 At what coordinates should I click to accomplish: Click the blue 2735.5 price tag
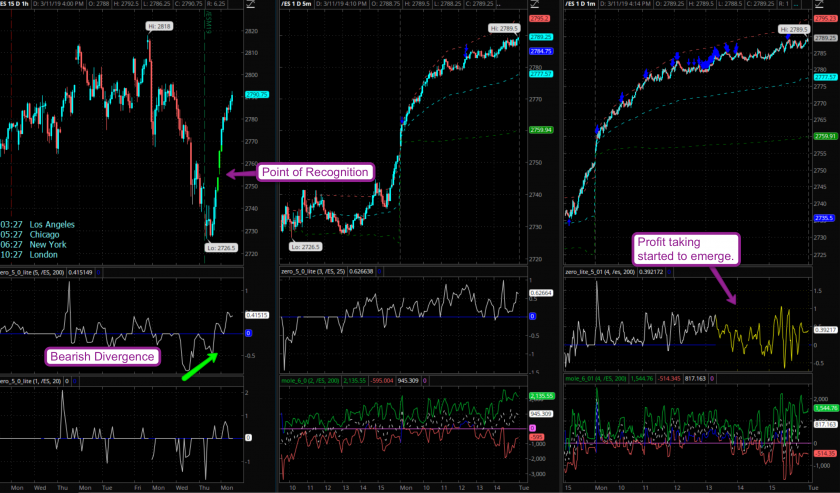(825, 218)
